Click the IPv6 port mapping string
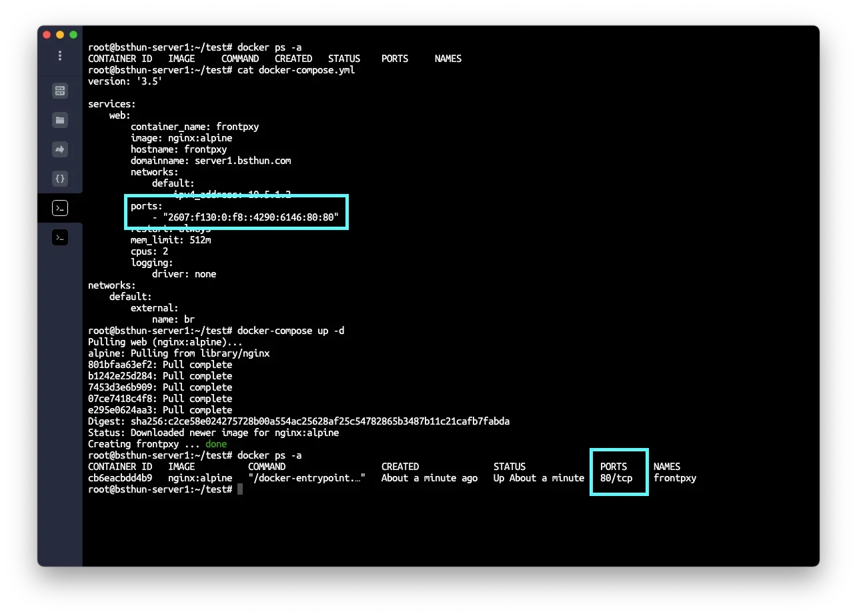 [251, 217]
